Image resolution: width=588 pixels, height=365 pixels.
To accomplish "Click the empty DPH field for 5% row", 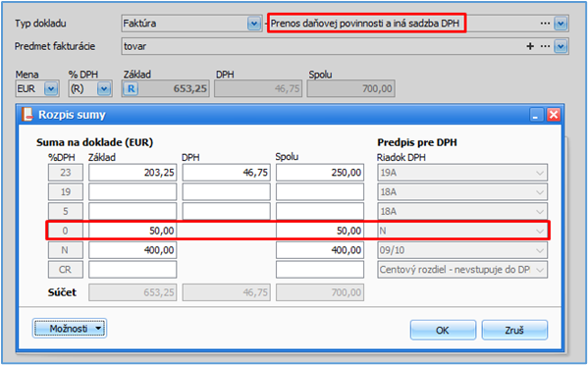I will (226, 211).
